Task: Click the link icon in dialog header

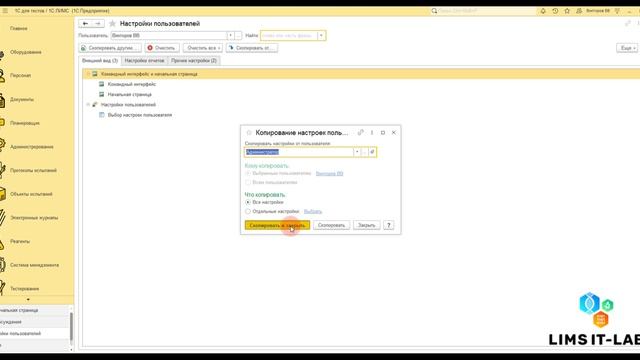Action: (360, 133)
